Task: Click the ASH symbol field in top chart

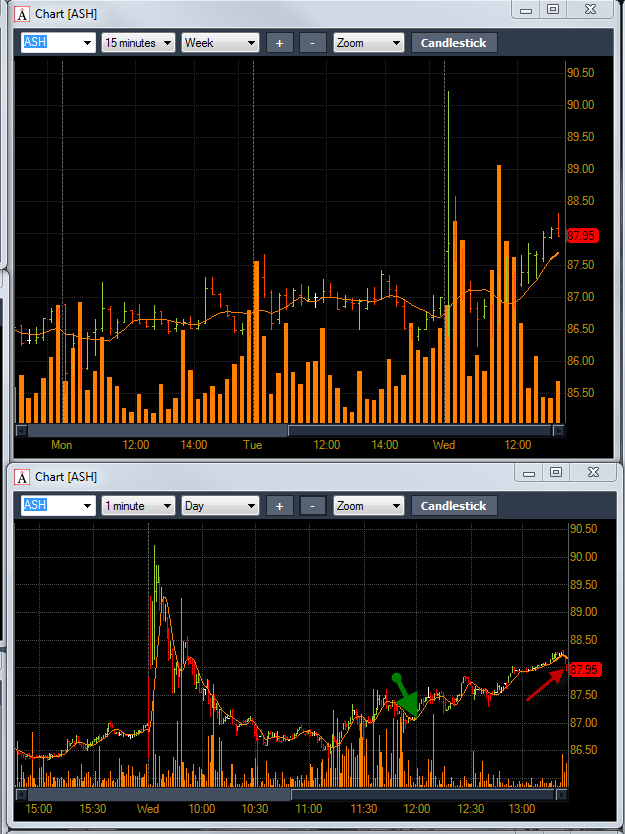Action: 59,43
